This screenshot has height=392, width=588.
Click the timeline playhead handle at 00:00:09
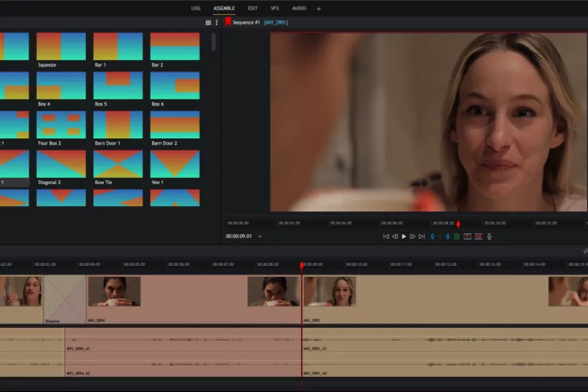(302, 265)
